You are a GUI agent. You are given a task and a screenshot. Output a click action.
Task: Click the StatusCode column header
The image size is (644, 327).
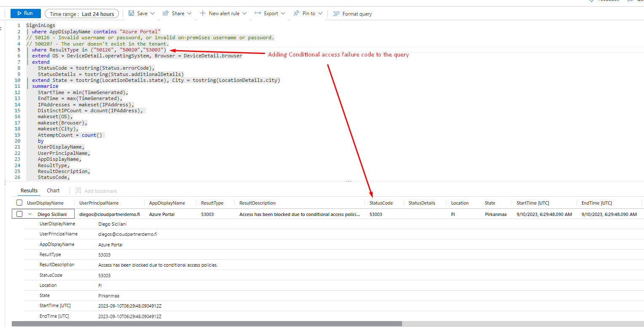[x=381, y=203]
